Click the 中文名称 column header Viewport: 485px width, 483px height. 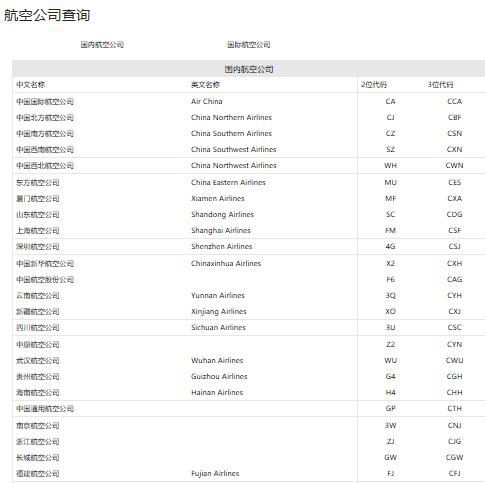(31, 85)
